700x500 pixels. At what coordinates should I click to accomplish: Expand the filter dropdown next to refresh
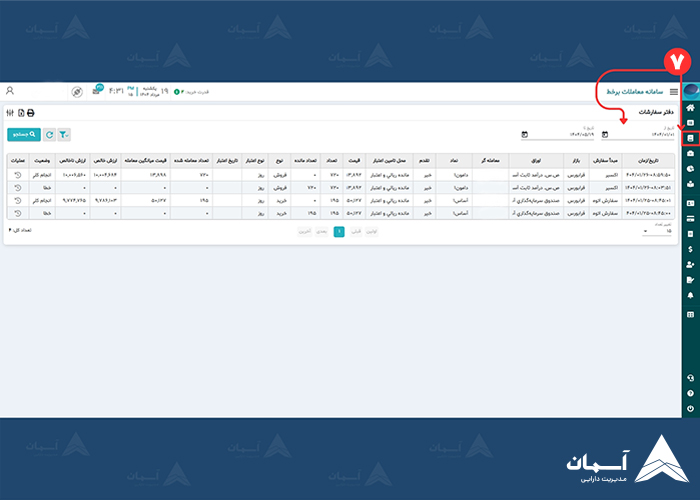(65, 134)
